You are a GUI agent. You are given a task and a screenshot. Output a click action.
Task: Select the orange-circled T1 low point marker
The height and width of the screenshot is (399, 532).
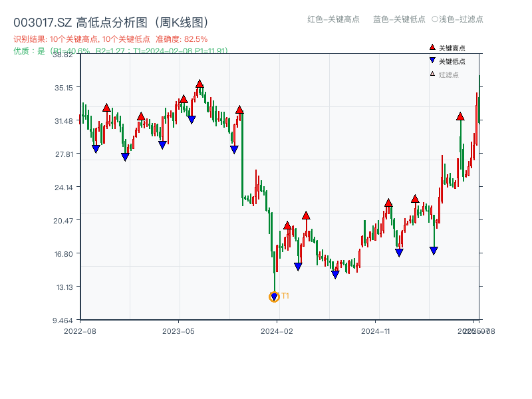pos(274,297)
